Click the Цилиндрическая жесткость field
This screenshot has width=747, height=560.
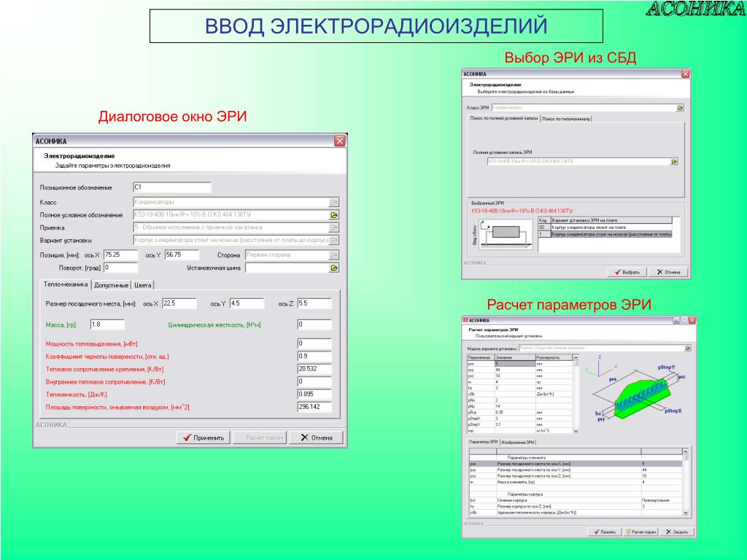point(314,324)
